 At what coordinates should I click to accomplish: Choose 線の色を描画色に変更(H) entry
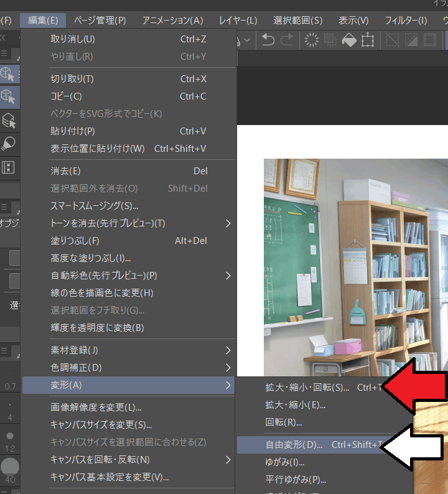point(129,293)
